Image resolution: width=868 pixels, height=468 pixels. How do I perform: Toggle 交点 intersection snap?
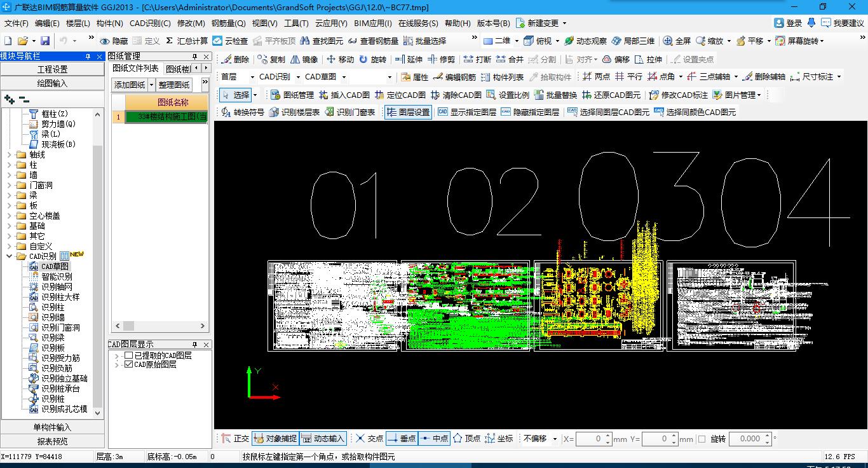click(369, 438)
